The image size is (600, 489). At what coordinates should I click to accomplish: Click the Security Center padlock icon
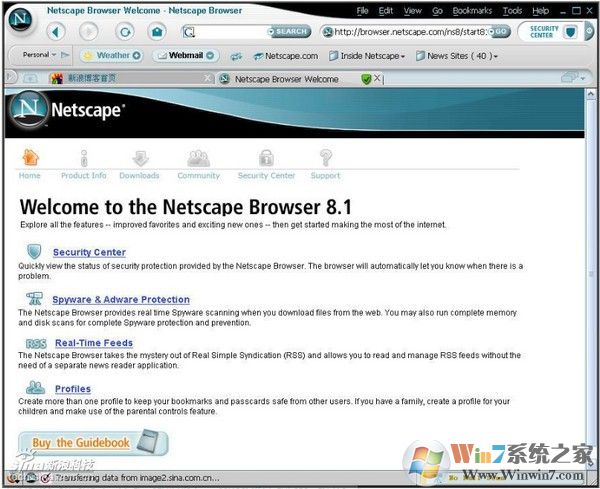point(266,158)
